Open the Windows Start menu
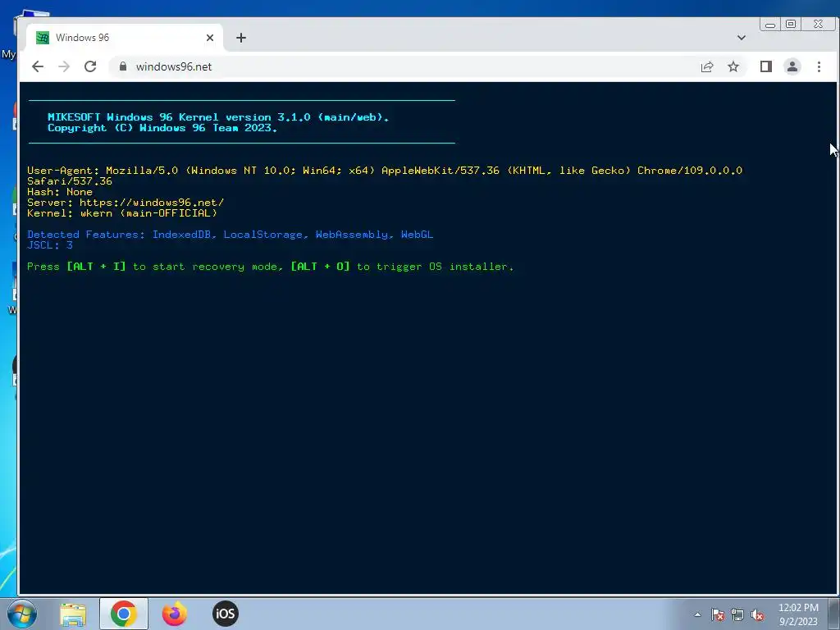This screenshot has width=840, height=630. (22, 614)
